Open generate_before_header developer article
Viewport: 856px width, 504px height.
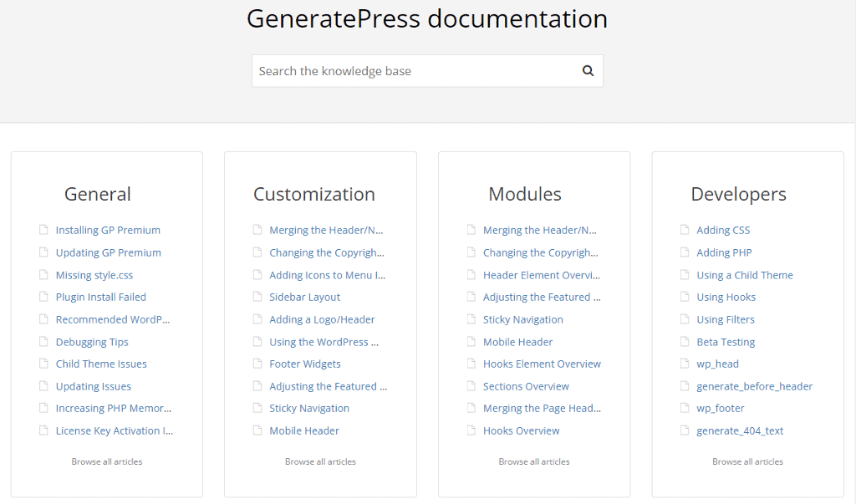coord(754,386)
